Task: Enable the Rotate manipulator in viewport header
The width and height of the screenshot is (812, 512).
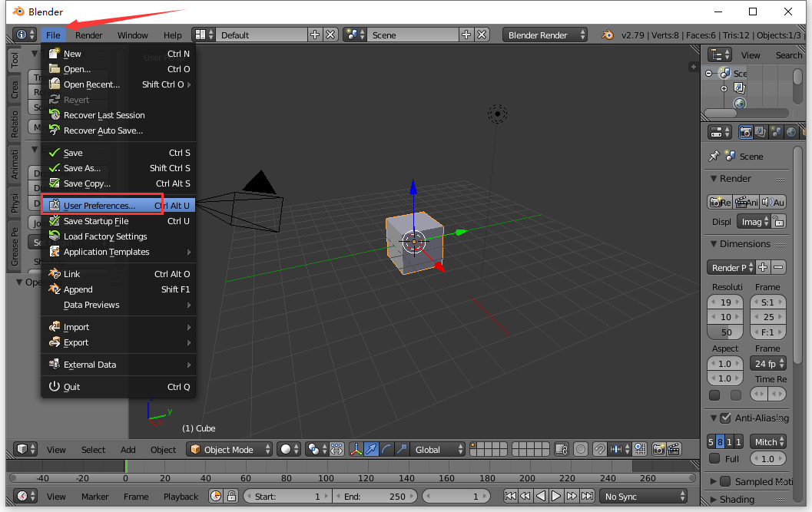Action: pos(386,450)
